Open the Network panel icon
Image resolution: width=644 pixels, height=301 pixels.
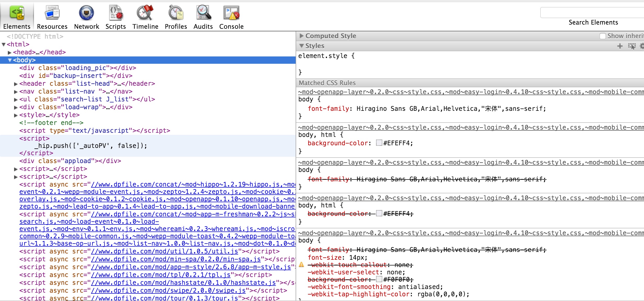point(86,13)
